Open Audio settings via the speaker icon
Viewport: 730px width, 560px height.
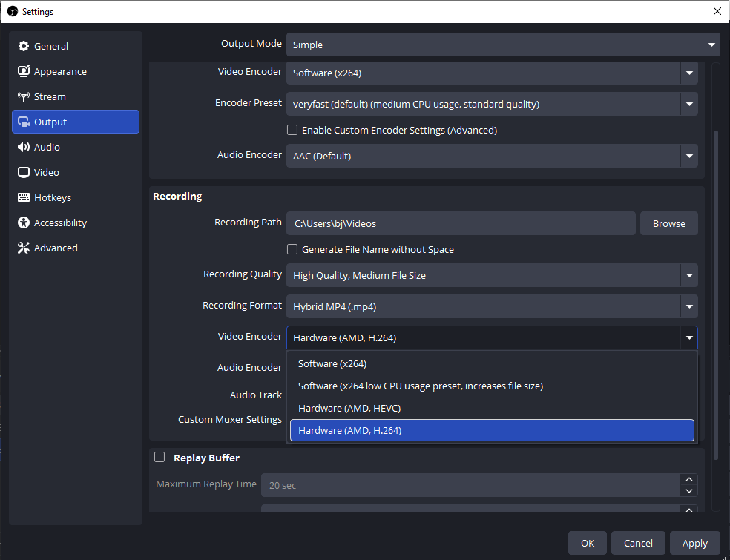pos(23,147)
